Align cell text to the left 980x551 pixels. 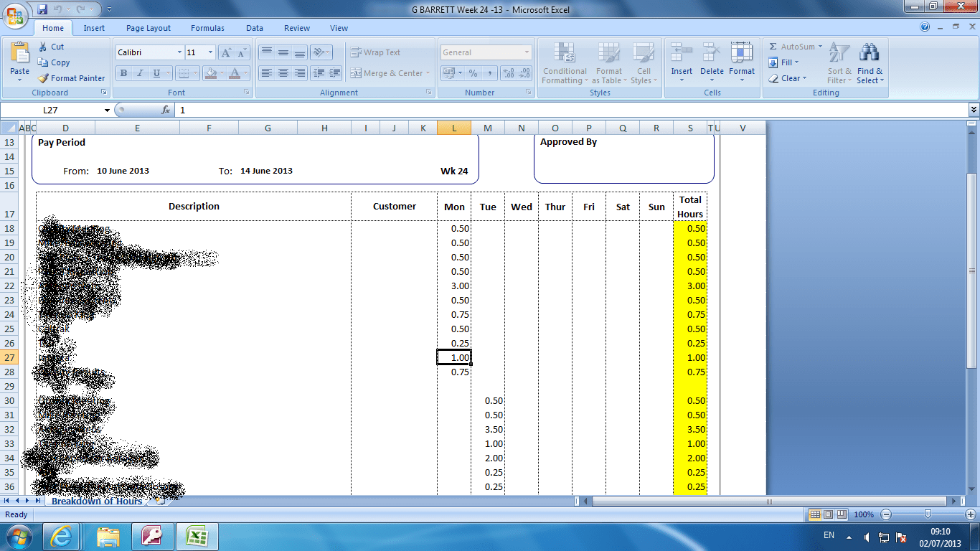(266, 73)
